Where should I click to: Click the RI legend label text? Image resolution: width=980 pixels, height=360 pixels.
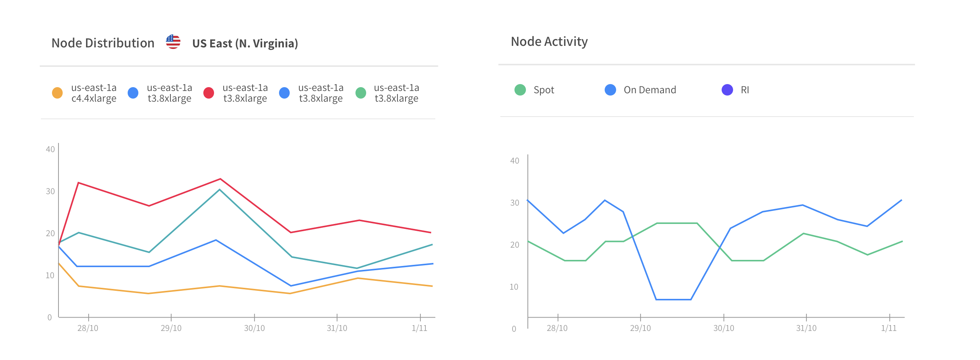point(745,90)
